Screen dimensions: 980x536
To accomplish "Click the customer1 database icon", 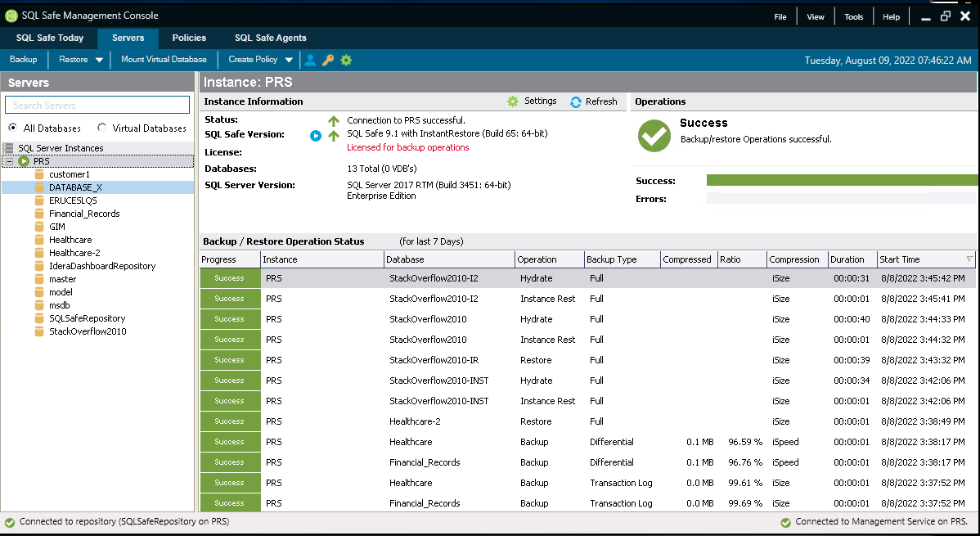I will pos(39,174).
